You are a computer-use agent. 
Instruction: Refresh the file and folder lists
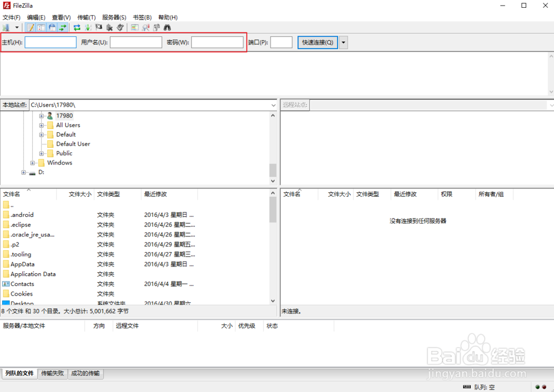coord(77,27)
